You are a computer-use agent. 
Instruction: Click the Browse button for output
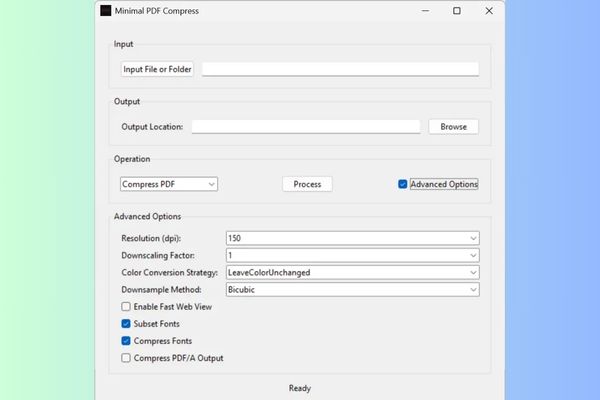[453, 127]
